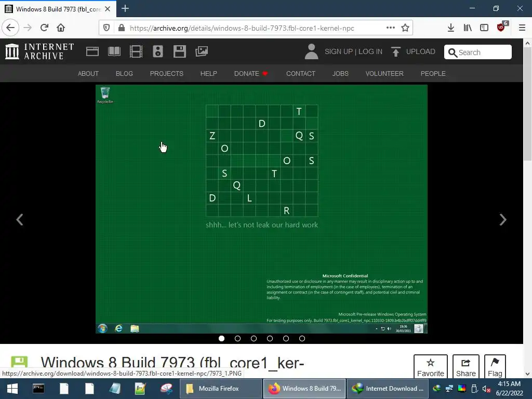Open the PROJECTS menu item

tap(167, 74)
